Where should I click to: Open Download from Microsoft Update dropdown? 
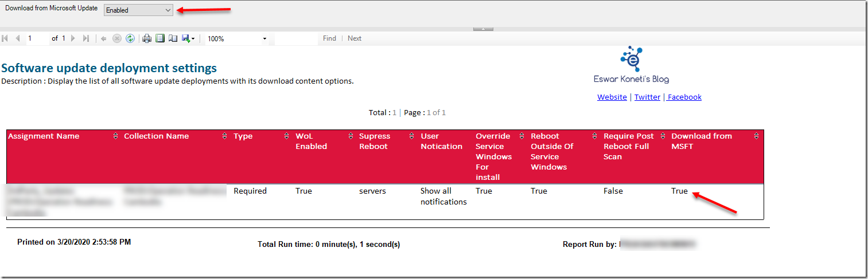point(138,10)
